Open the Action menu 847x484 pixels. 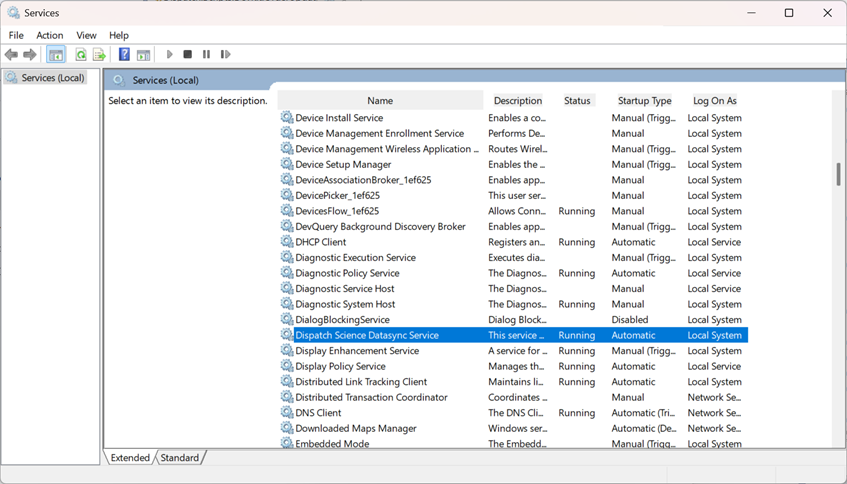[x=50, y=35]
